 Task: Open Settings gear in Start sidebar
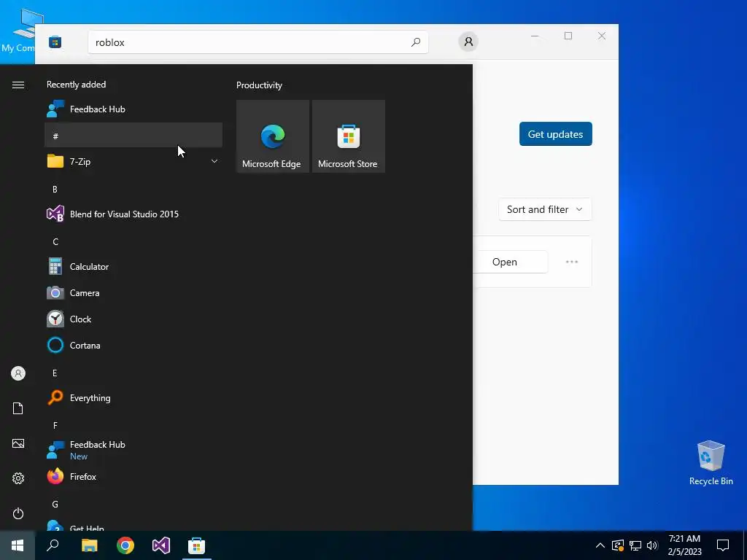(x=18, y=478)
